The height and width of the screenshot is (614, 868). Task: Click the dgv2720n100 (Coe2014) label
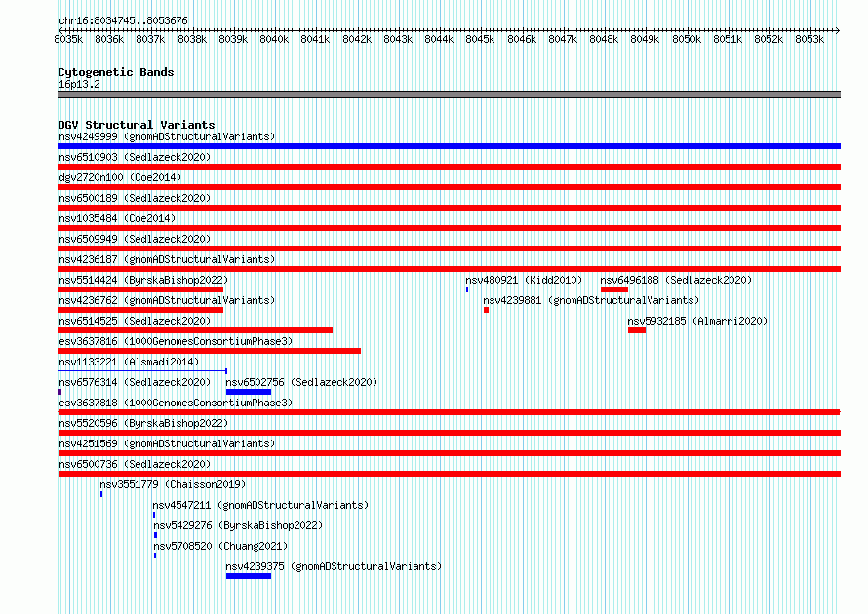120,177
